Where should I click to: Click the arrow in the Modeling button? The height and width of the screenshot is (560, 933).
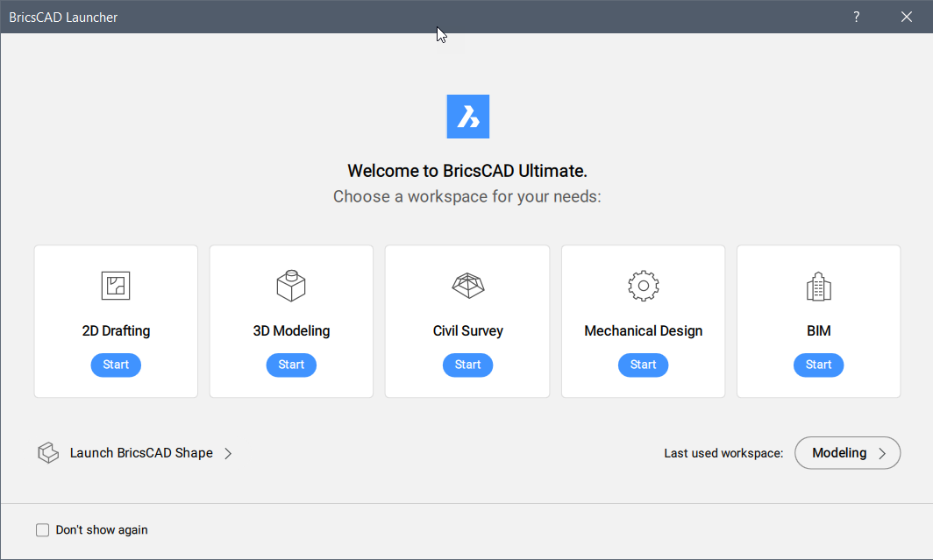click(x=882, y=453)
